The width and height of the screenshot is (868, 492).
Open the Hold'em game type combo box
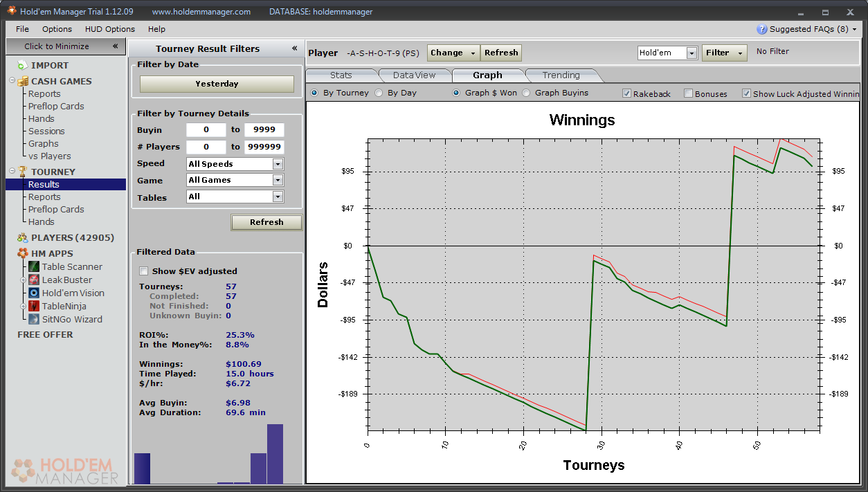pyautogui.click(x=691, y=53)
